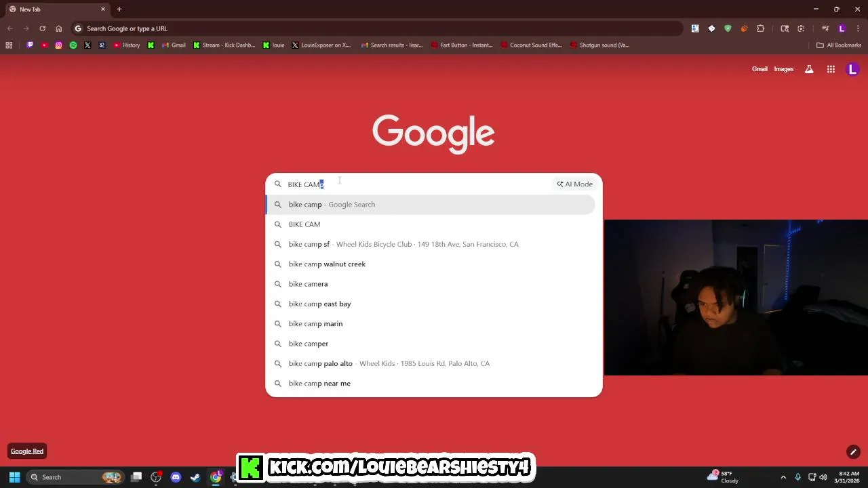Viewport: 868px width, 488px height.
Task: Customize Chrome with the pencil icon
Action: click(x=853, y=452)
